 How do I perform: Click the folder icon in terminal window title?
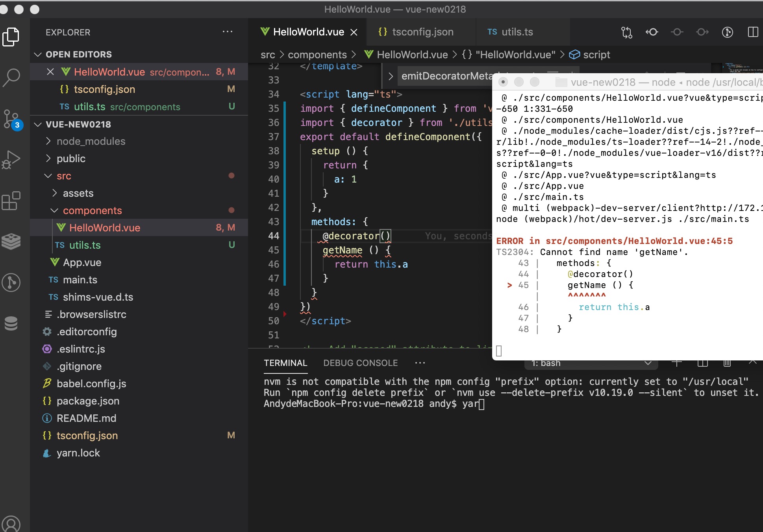pos(561,82)
